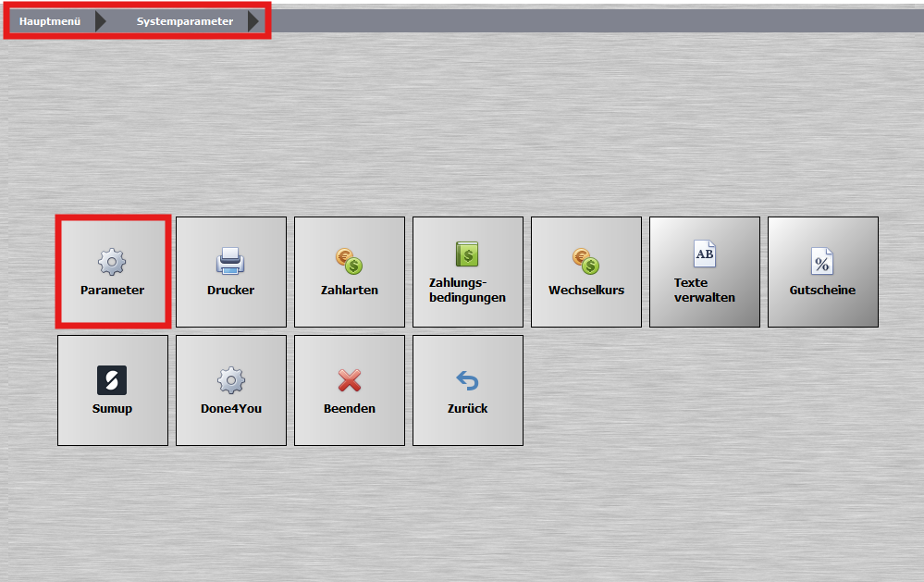Click the percent document icon for Gutscheine

tap(822, 262)
